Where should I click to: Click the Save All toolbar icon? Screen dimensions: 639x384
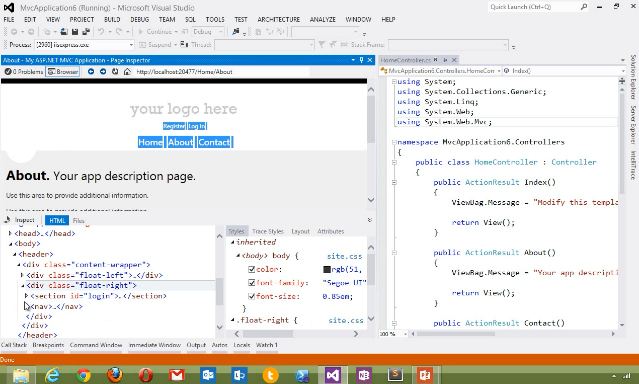[86, 31]
